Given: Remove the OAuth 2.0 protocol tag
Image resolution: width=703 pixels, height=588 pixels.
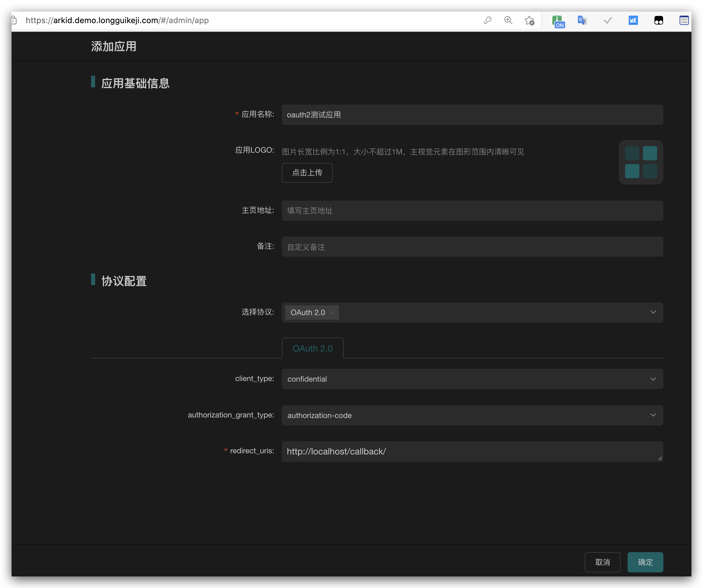Looking at the screenshot, I should tap(332, 313).
